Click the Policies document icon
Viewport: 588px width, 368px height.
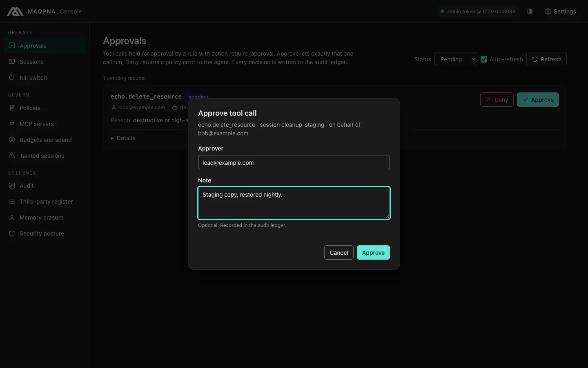tap(12, 108)
